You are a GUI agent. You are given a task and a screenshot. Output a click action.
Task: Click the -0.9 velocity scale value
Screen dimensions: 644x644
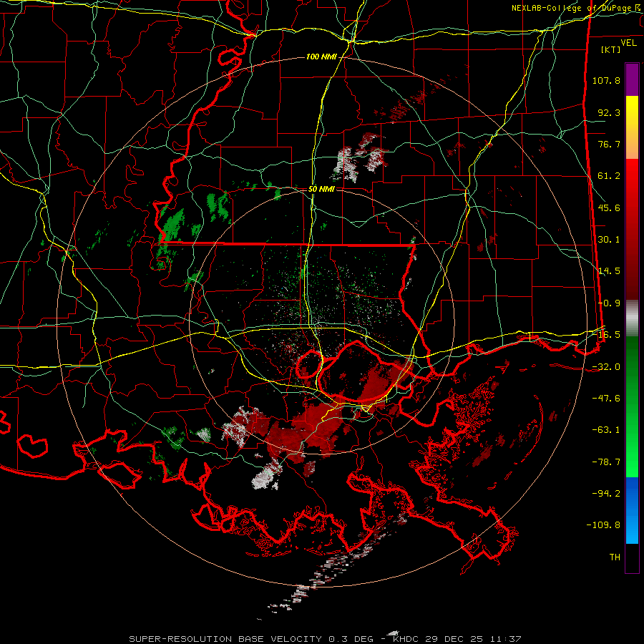click(609, 303)
